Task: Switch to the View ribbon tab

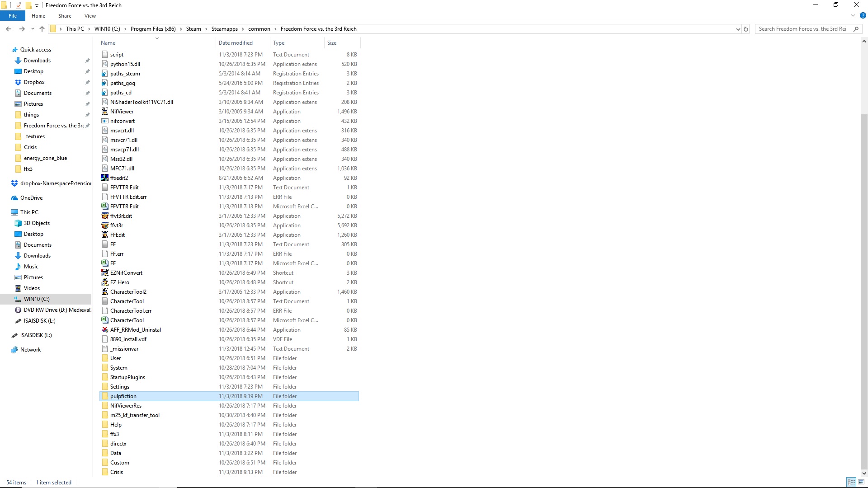Action: pyautogui.click(x=90, y=16)
